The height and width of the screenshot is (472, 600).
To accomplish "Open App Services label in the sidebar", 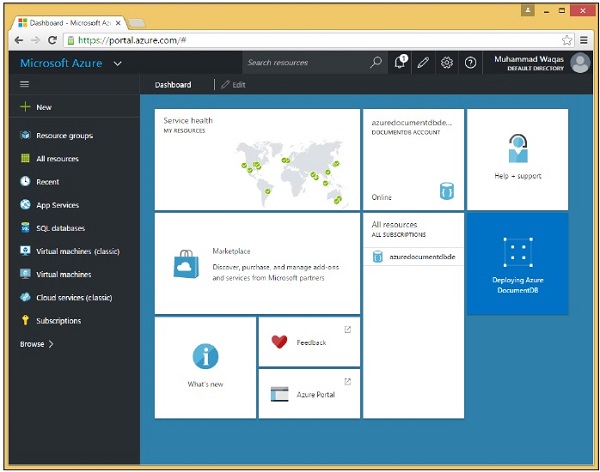I will pyautogui.click(x=57, y=205).
